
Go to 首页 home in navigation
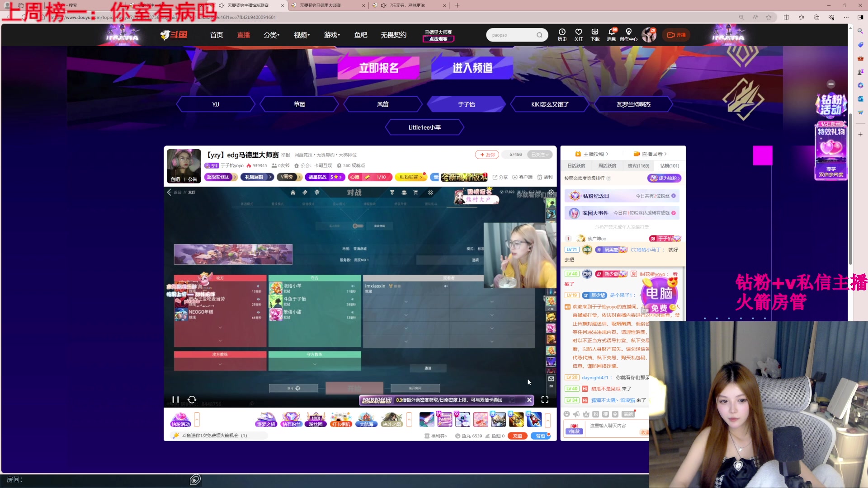[217, 35]
